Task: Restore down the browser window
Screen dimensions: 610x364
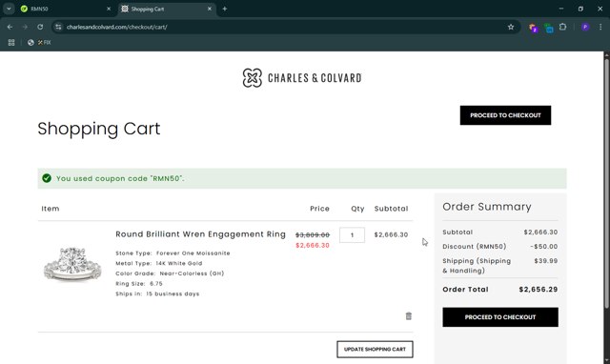Action: [x=580, y=9]
